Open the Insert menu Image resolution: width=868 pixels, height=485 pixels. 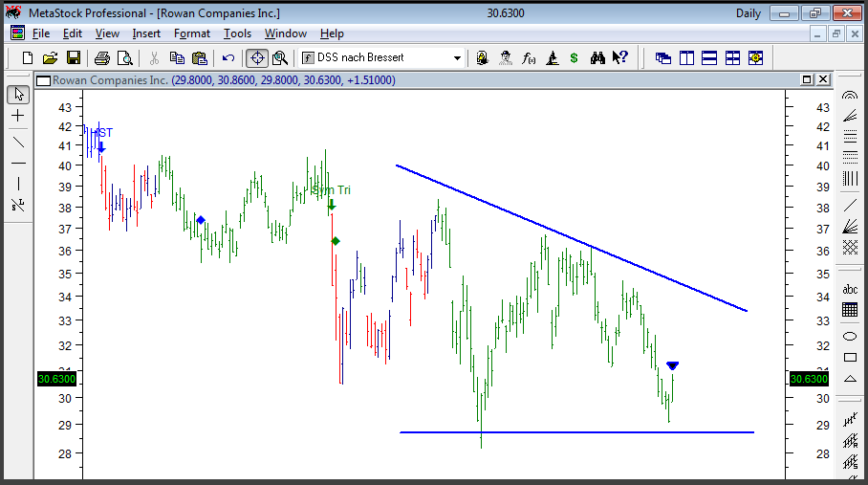146,33
